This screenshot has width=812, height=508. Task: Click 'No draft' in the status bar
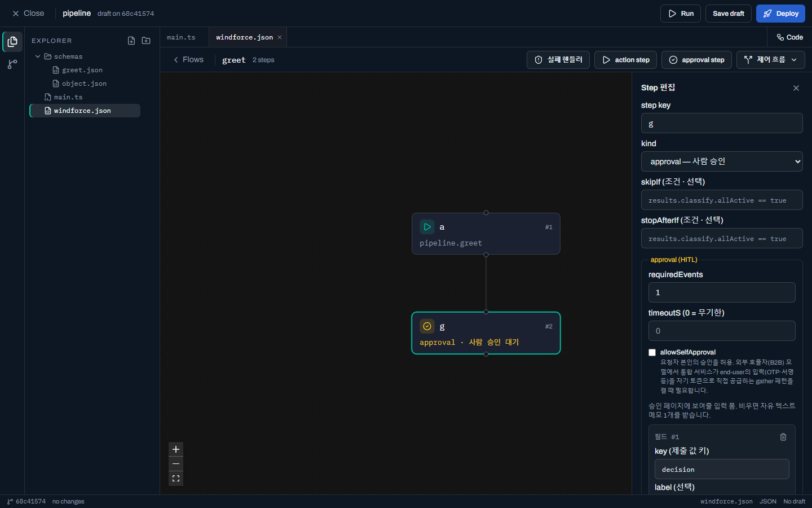pyautogui.click(x=794, y=501)
